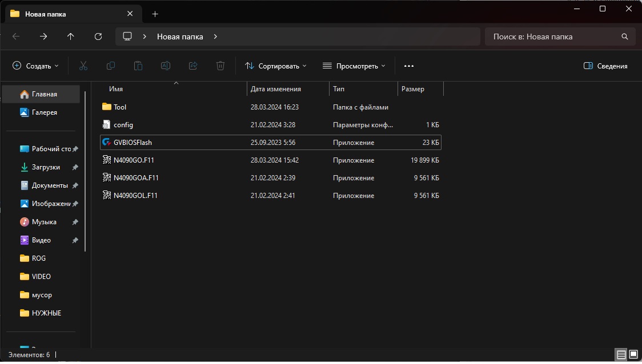This screenshot has width=642, height=364.
Task: Close the Новая папка tab
Action: click(130, 14)
